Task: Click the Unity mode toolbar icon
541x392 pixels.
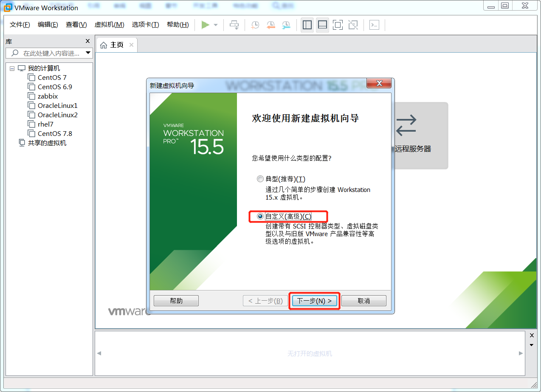Action: tap(353, 25)
